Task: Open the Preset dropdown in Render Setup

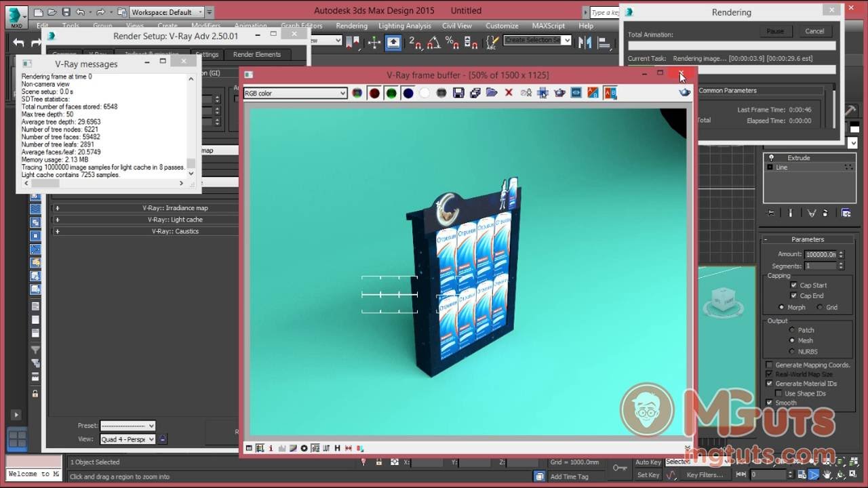Action: (x=127, y=426)
